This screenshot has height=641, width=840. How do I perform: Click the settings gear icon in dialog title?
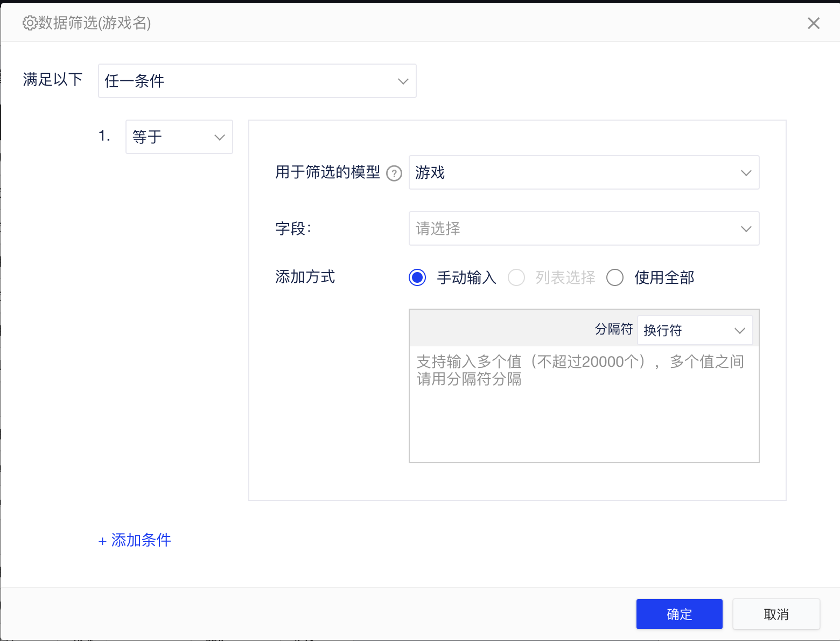tap(30, 23)
